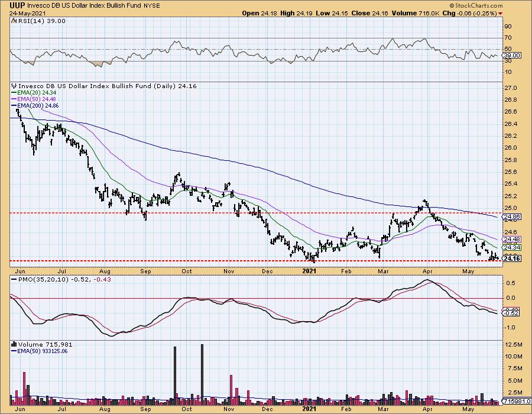
Task: Click the Volume 716.0K header value
Action: [416, 13]
